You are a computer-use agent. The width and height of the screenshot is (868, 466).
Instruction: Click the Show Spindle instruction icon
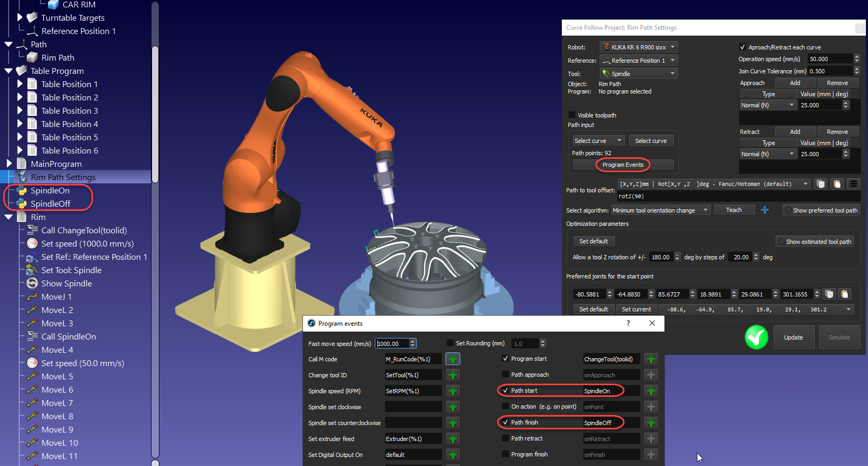(x=32, y=283)
